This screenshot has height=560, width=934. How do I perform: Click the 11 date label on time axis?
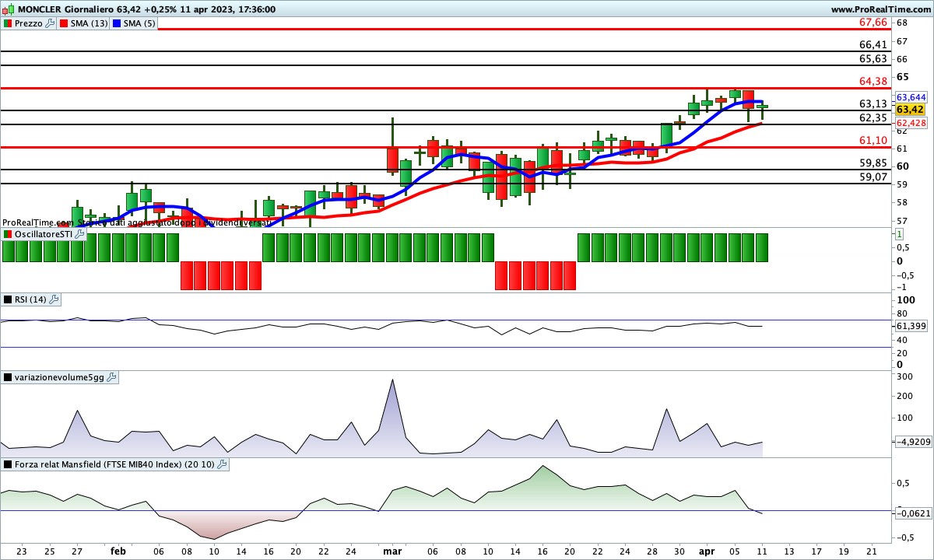764,551
